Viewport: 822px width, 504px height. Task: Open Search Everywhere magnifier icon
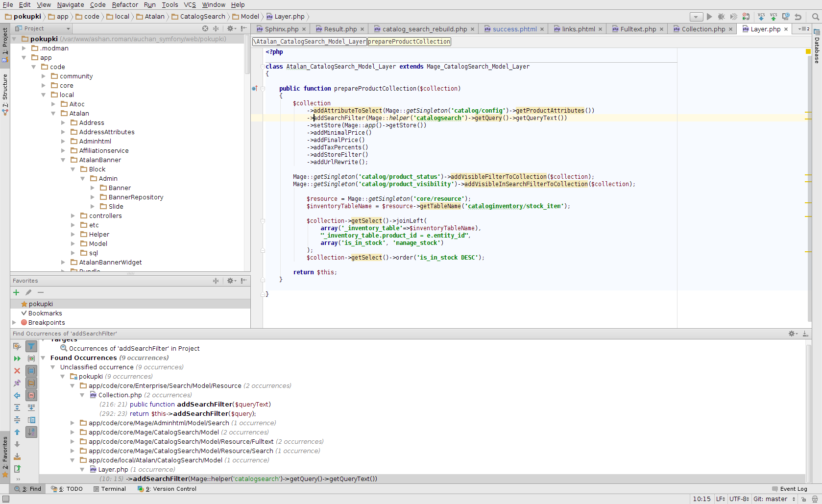click(815, 17)
